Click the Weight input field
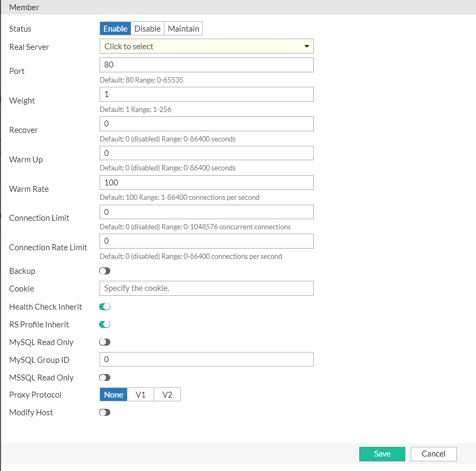Viewport: 476px width, 471px height. click(207, 94)
